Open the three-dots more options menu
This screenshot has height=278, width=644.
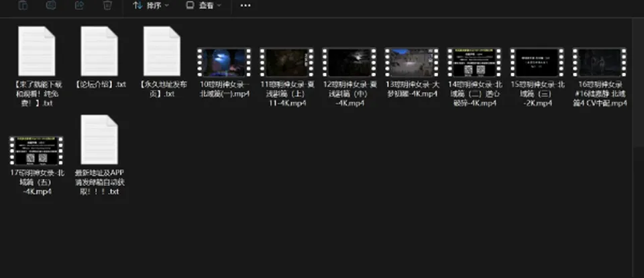pos(246,6)
